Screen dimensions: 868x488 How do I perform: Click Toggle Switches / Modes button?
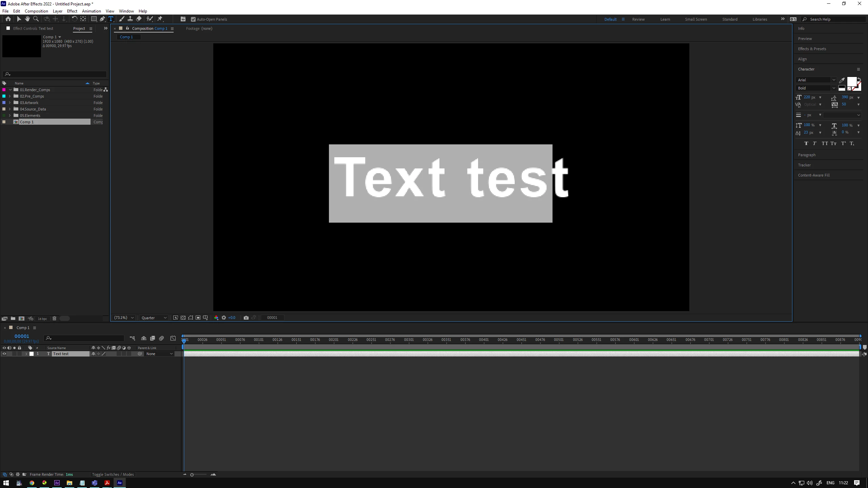[x=113, y=474]
